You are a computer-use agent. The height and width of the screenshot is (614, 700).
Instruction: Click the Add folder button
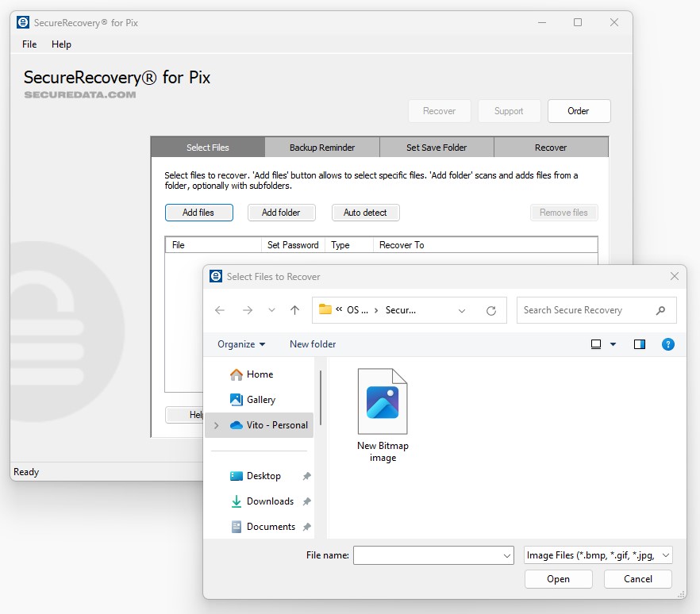coord(282,213)
